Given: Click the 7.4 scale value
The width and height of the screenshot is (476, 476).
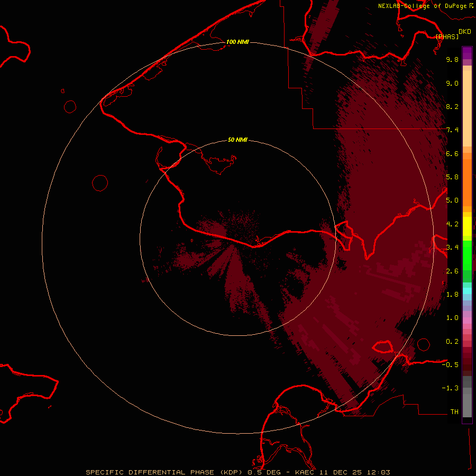Looking at the screenshot, I should (x=452, y=130).
